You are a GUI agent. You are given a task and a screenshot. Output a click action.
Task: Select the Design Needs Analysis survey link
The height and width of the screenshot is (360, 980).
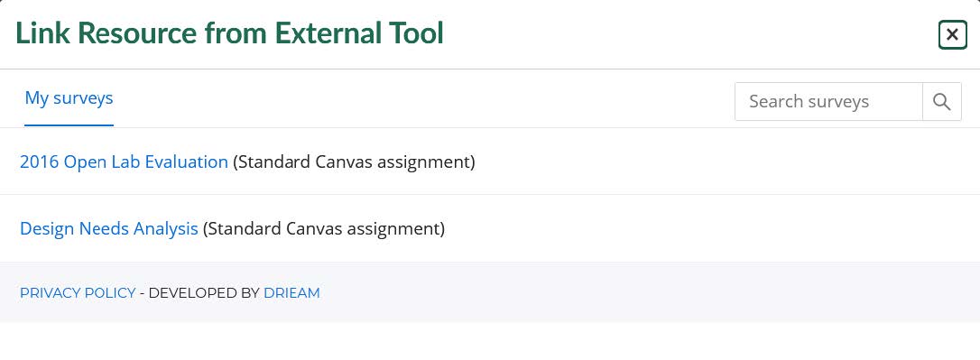point(109,229)
